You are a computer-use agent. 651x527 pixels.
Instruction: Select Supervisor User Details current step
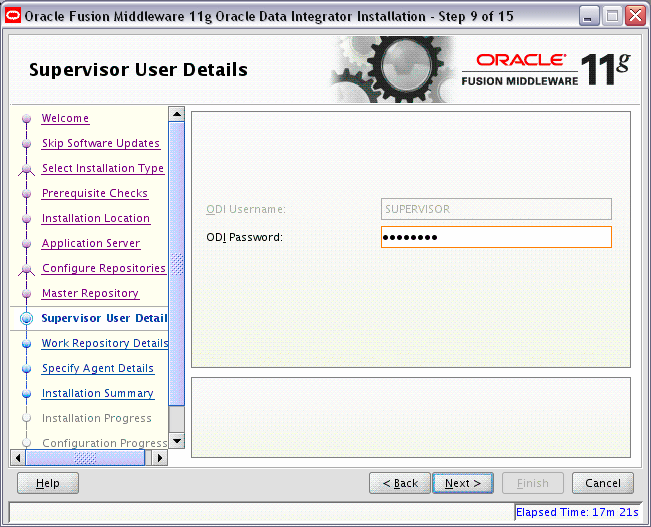coord(105,318)
